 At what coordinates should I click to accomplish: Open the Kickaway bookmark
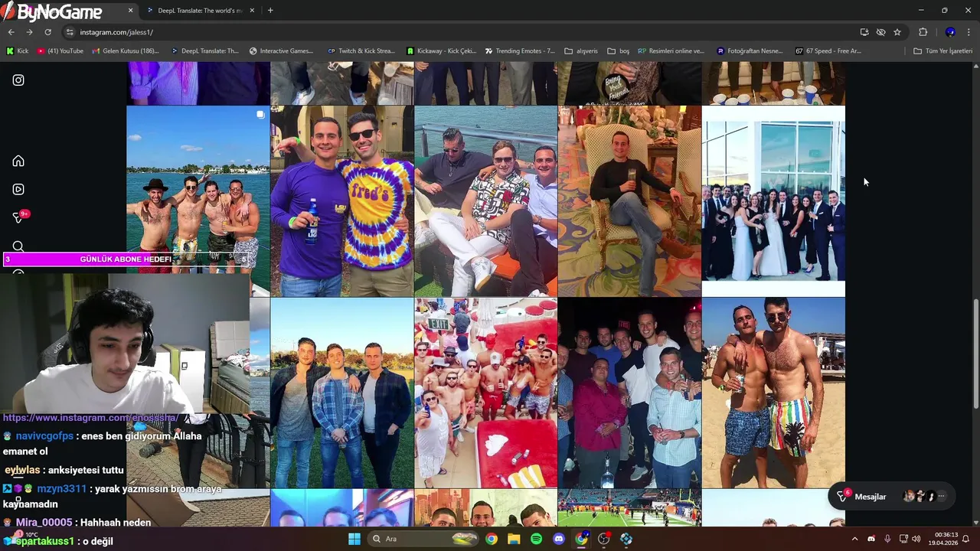tap(441, 51)
